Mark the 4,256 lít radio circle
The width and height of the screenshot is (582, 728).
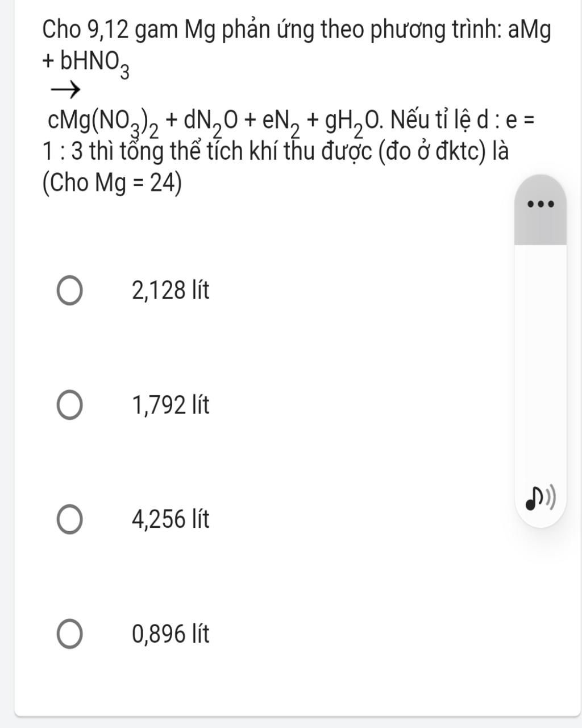pos(69,520)
